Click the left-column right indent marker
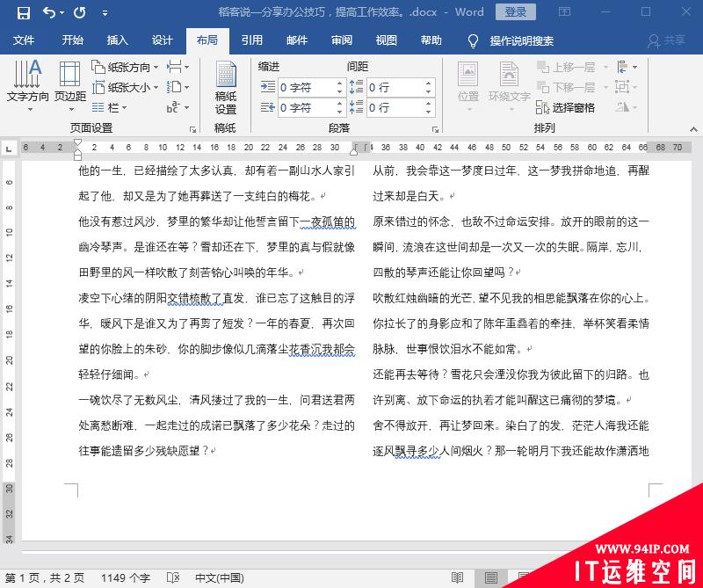This screenshot has width=703, height=588. click(x=354, y=152)
